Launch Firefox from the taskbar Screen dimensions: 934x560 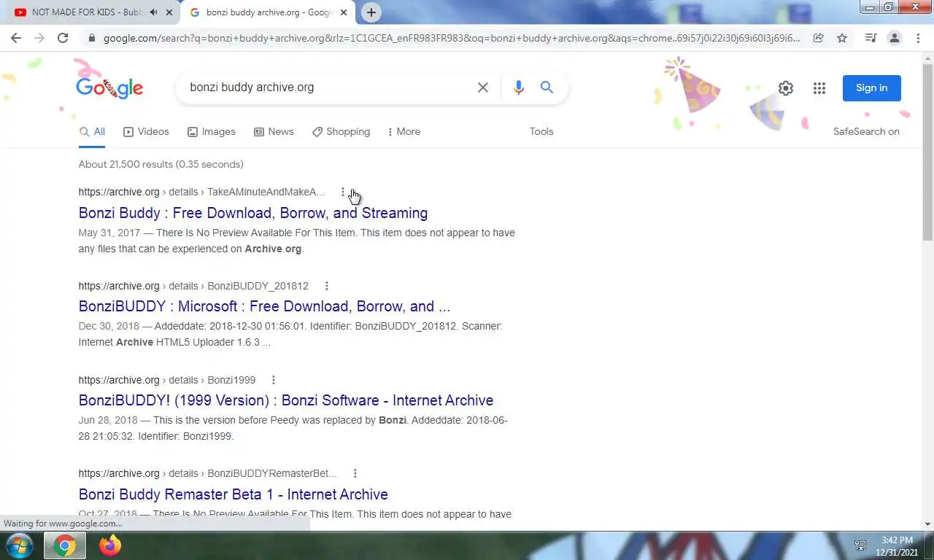click(110, 545)
